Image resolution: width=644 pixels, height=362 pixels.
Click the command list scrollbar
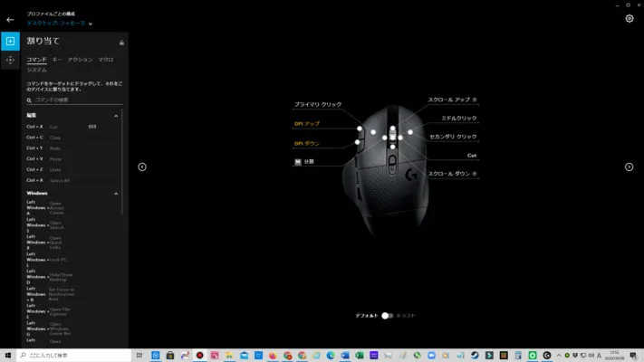pos(122,162)
